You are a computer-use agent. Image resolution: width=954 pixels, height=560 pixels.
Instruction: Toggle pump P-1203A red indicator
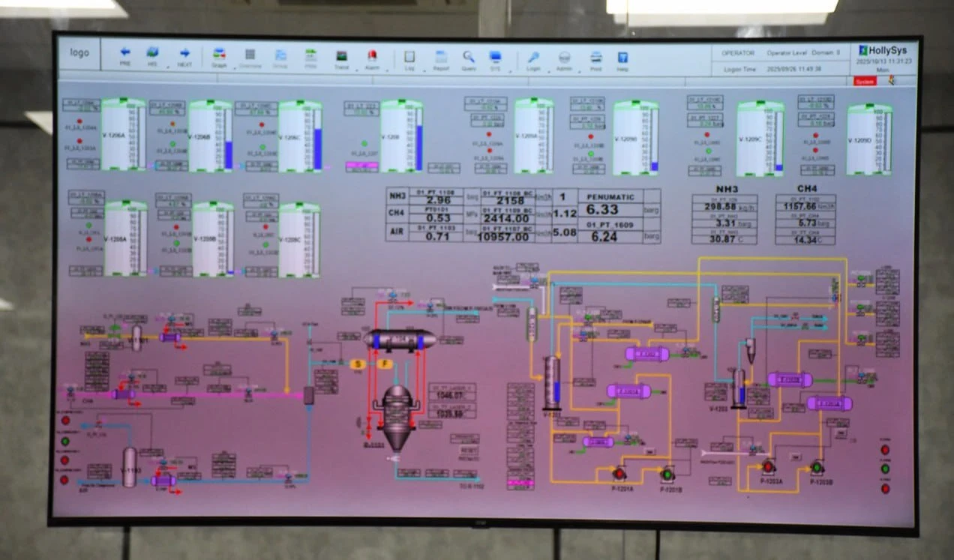click(x=768, y=467)
